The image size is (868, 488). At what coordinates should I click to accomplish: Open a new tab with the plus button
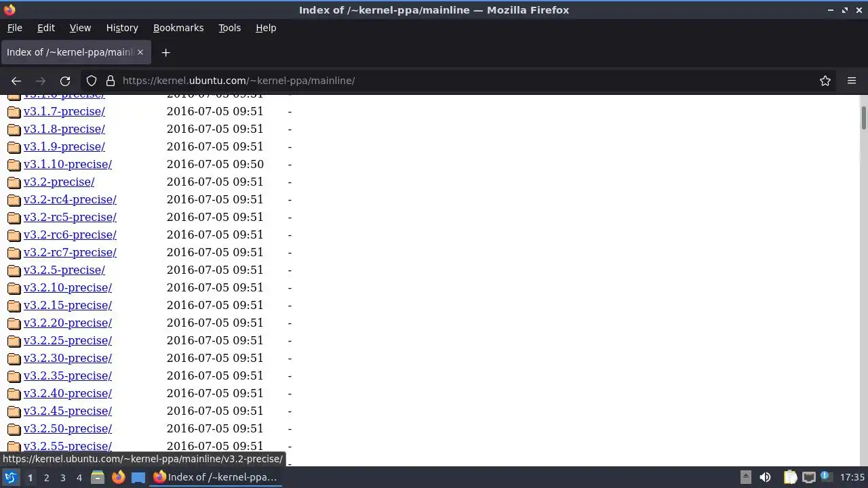[165, 52]
